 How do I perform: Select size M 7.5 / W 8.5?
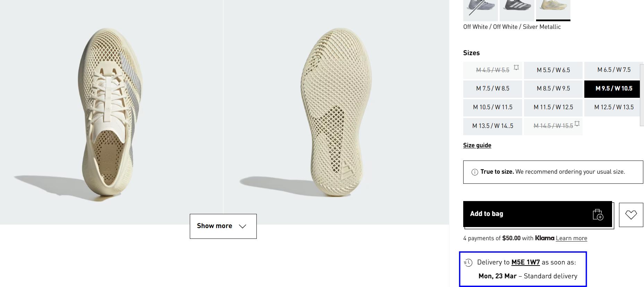point(492,89)
